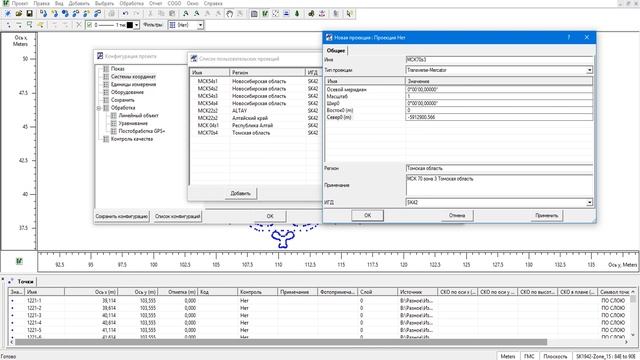This screenshot has width=640, height=360.
Task: Click Сохранить конфигурацию button
Action: 122,216
